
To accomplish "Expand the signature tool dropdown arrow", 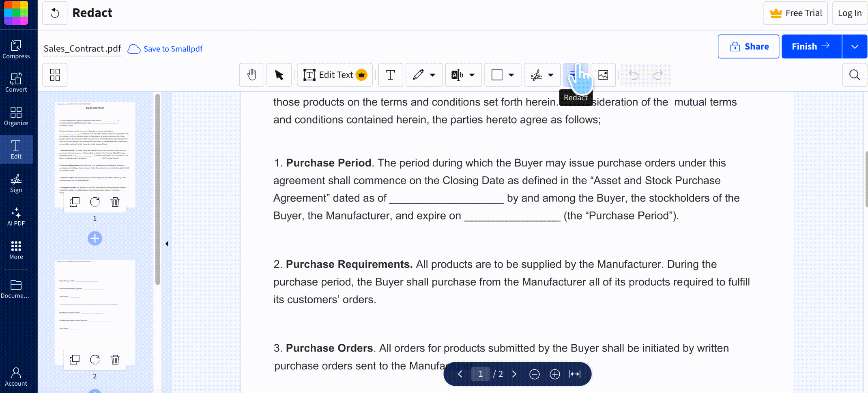I will (x=551, y=75).
